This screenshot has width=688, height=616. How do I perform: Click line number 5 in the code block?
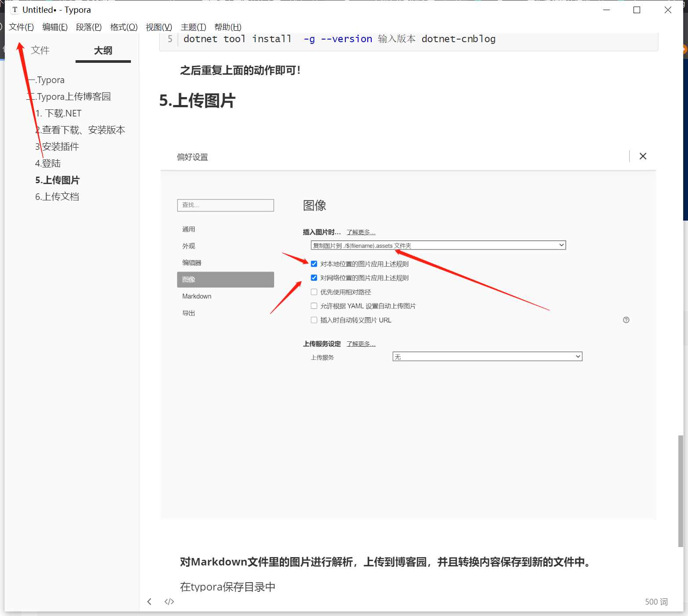(x=170, y=39)
